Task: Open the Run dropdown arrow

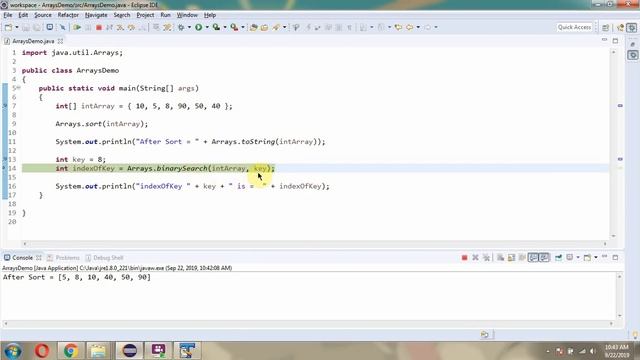Action: (x=207, y=27)
